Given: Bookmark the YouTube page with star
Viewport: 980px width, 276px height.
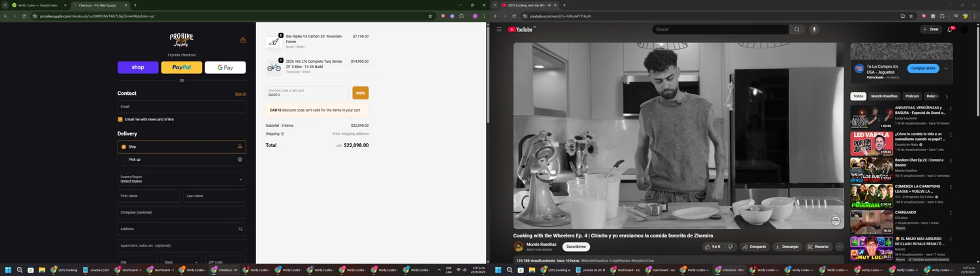Looking at the screenshot, I should (911, 16).
